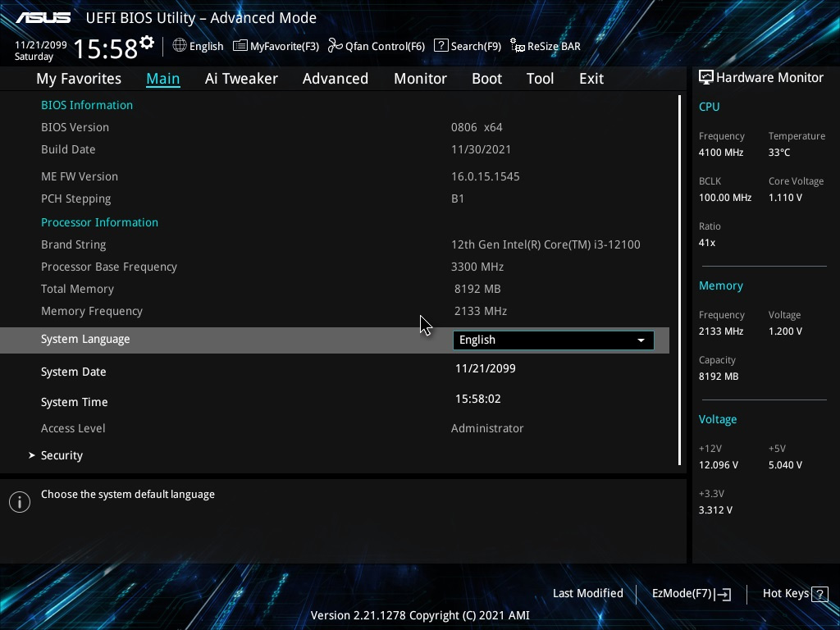840x630 pixels.
Task: Click the header date 11/21/2099 Saturday
Action: pos(41,50)
